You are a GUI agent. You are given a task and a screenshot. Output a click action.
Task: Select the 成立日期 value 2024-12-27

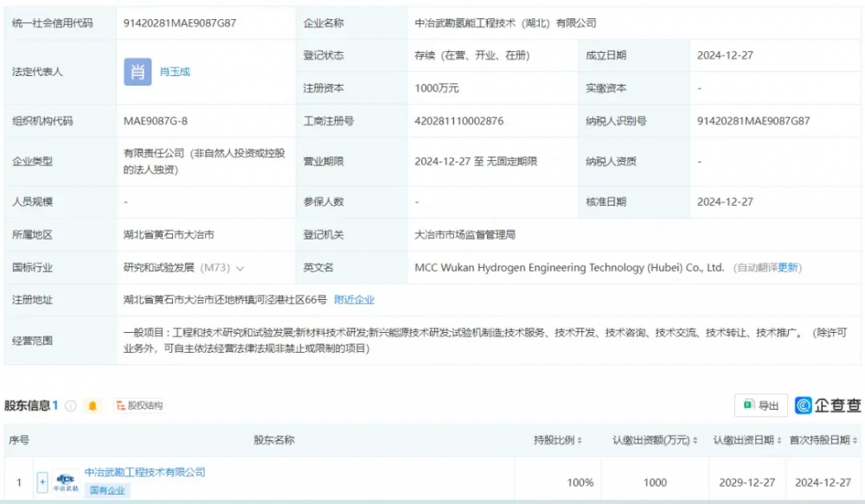725,55
